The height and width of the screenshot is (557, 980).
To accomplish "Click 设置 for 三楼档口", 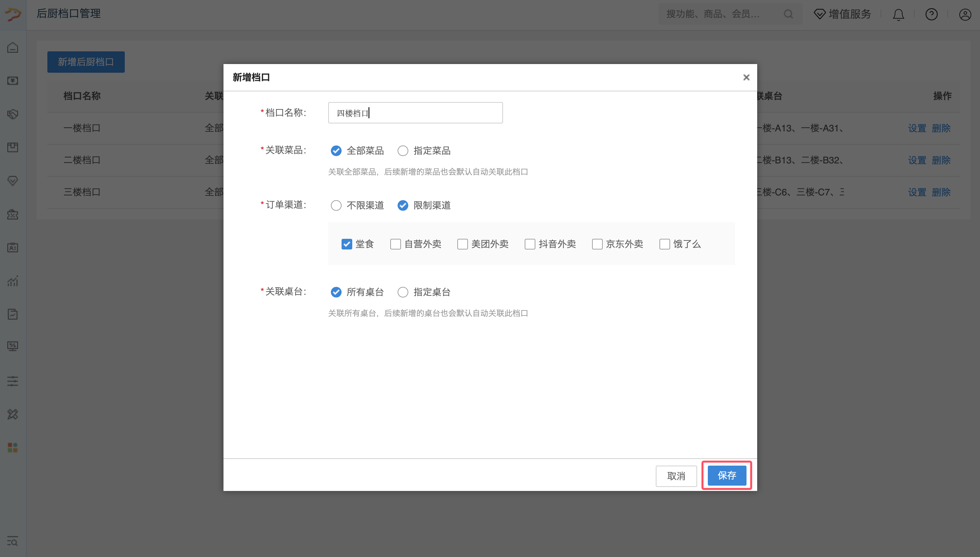I will tap(917, 192).
